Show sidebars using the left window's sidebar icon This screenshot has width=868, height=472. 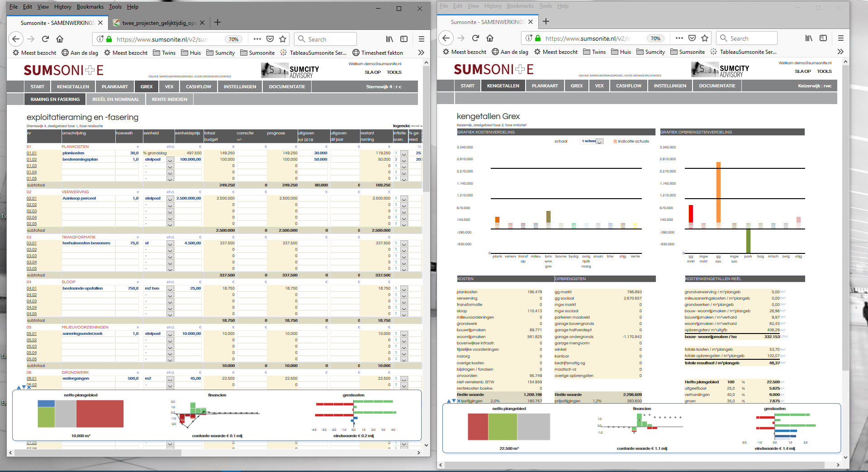[404, 39]
